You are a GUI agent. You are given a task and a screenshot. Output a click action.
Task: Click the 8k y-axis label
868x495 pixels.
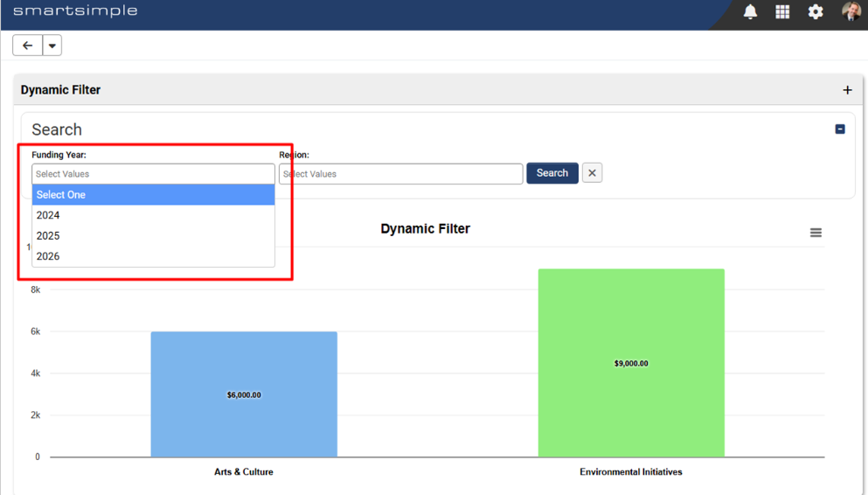coord(36,289)
